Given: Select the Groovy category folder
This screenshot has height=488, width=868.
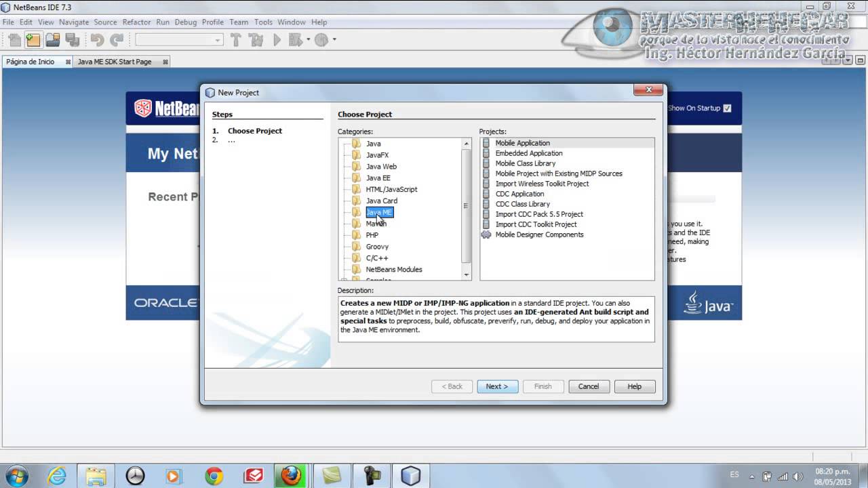Looking at the screenshot, I should 377,247.
